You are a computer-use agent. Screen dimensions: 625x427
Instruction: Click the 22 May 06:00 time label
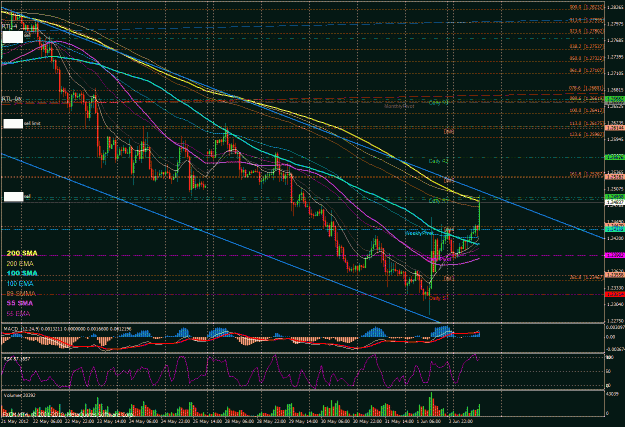coord(47,421)
